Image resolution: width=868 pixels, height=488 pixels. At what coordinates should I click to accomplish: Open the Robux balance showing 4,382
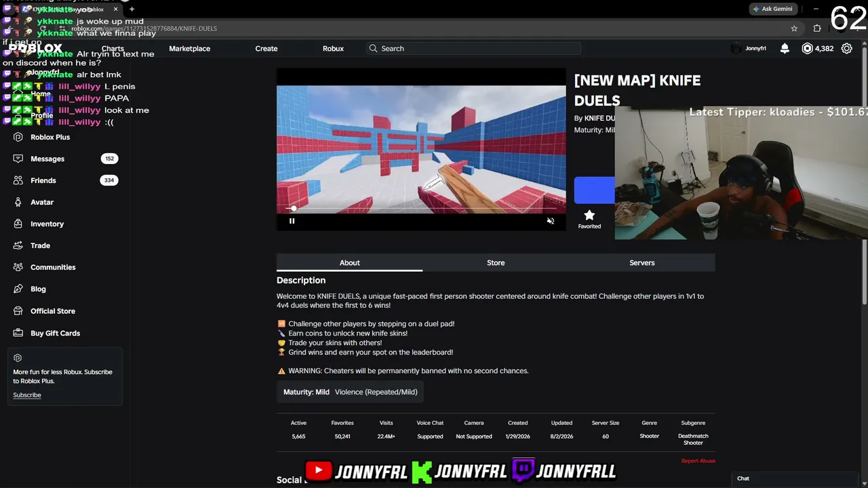click(818, 49)
